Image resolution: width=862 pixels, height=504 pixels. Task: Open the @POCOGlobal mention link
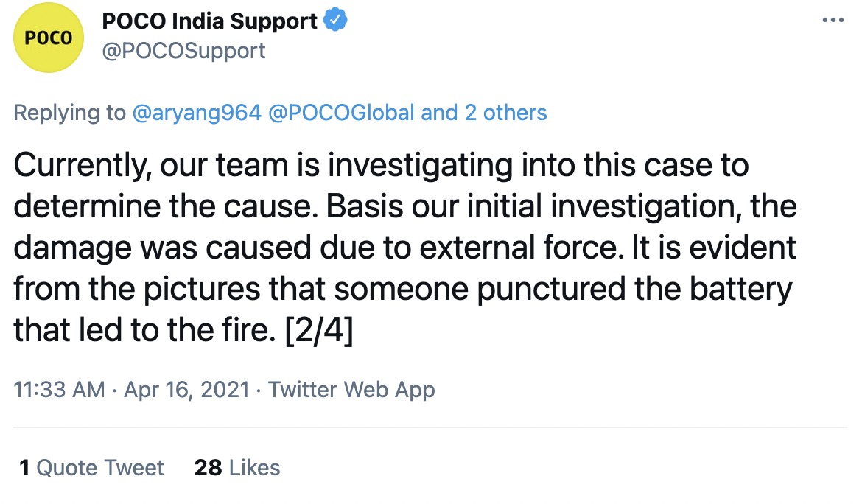[x=341, y=113]
